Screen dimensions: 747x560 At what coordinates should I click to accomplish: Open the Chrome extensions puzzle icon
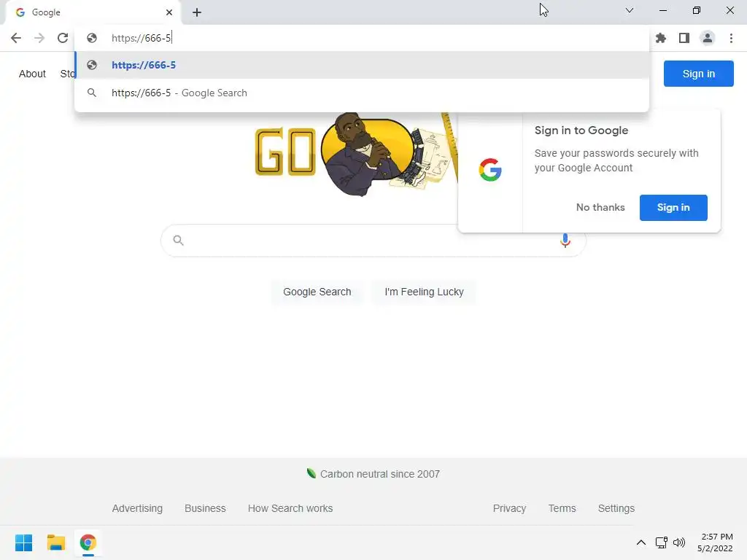point(661,38)
